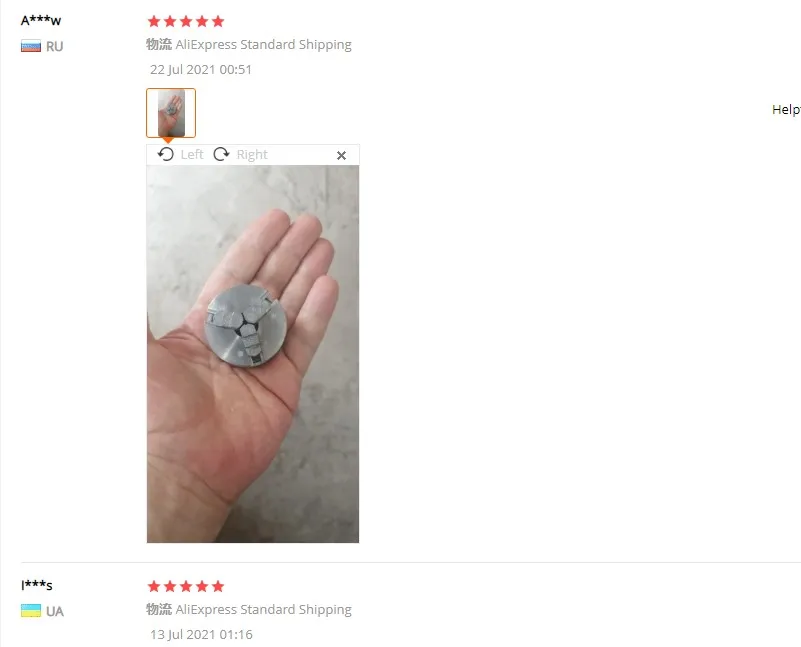Rotate the review photo left with the arrow icon
The image size is (801, 647).
tap(166, 154)
